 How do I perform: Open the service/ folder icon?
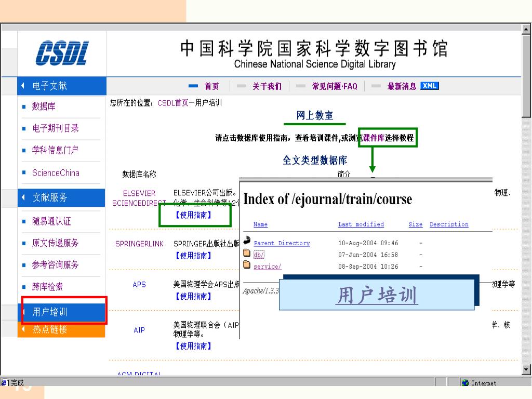247,264
